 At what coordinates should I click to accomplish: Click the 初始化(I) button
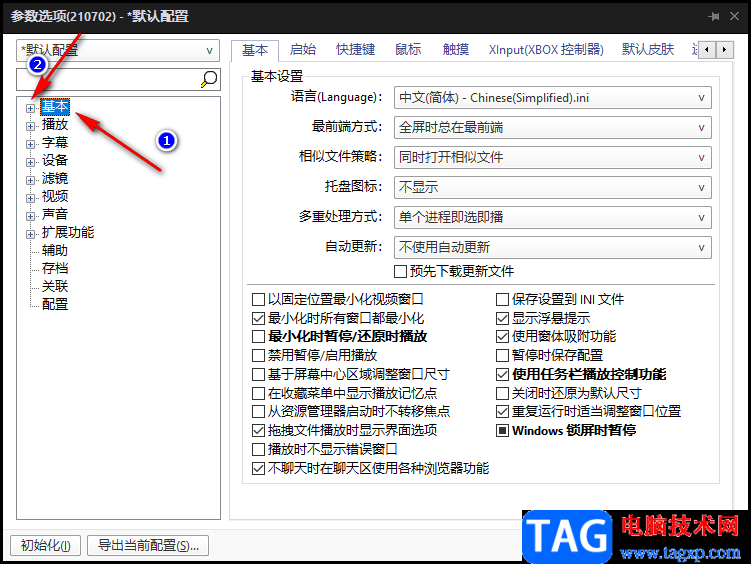pyautogui.click(x=46, y=545)
